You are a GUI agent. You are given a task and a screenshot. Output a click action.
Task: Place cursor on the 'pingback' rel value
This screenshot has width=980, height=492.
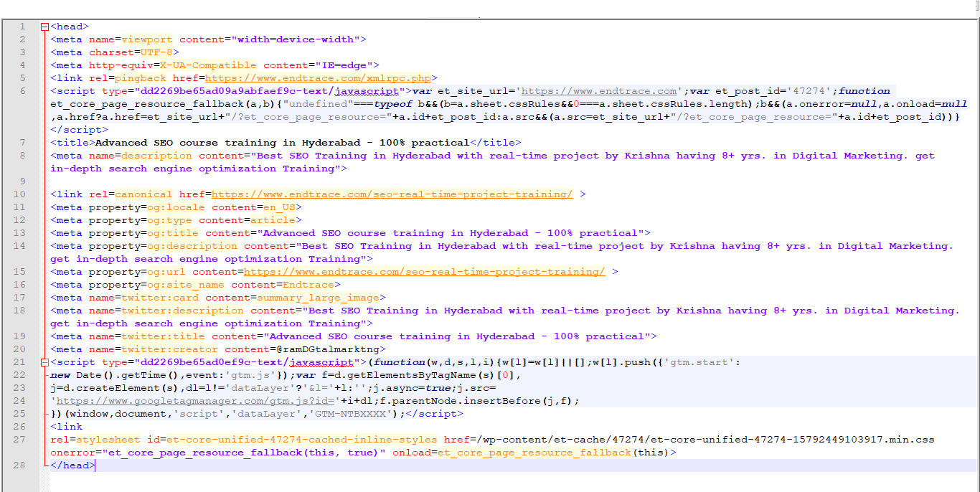point(141,78)
